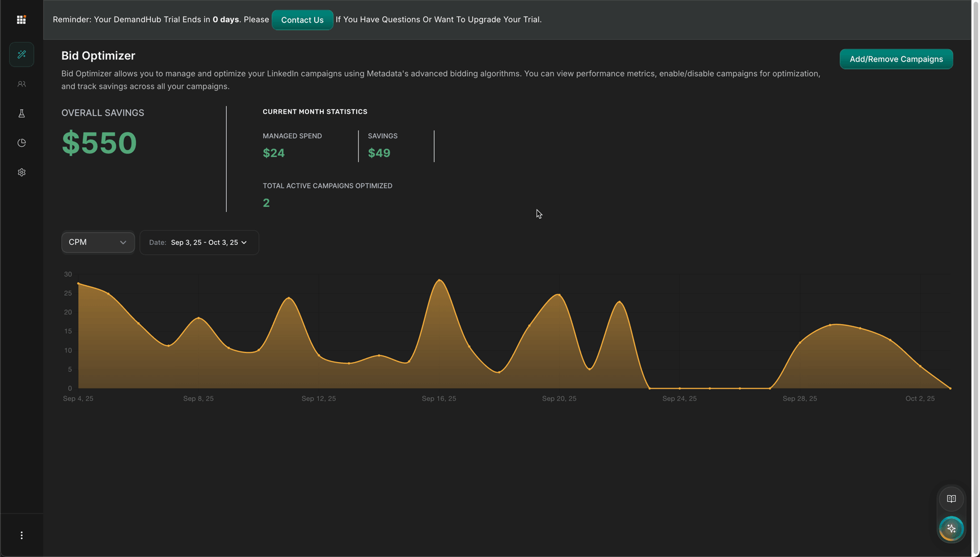Click the chart peak at Sep 20
980x557 pixels.
click(559, 295)
